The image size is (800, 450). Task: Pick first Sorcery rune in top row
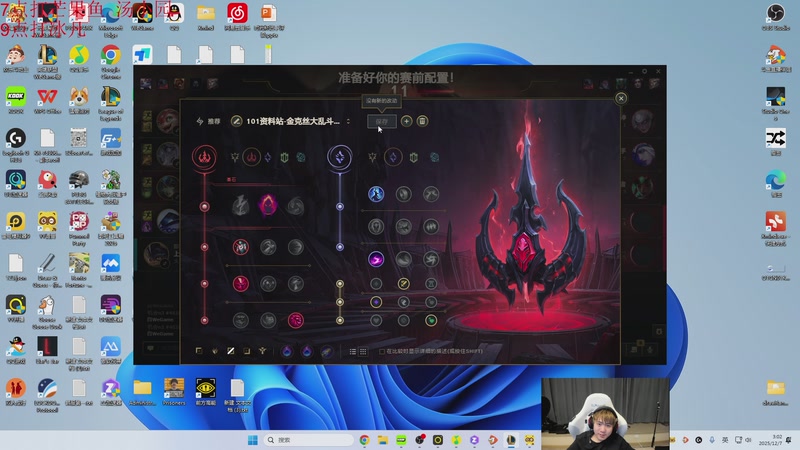click(376, 194)
